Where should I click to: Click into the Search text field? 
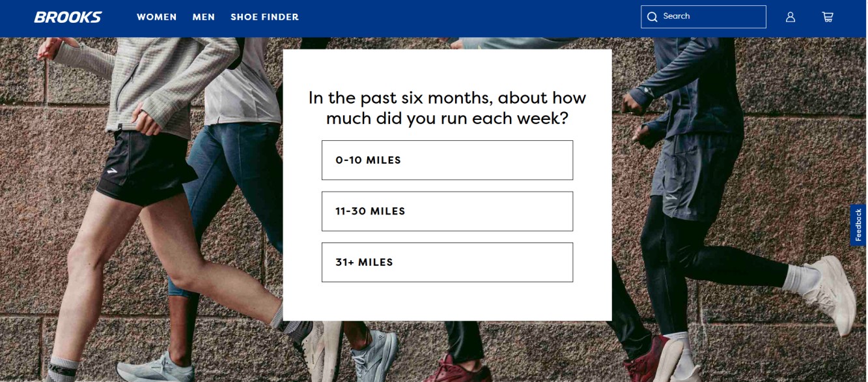[710, 17]
